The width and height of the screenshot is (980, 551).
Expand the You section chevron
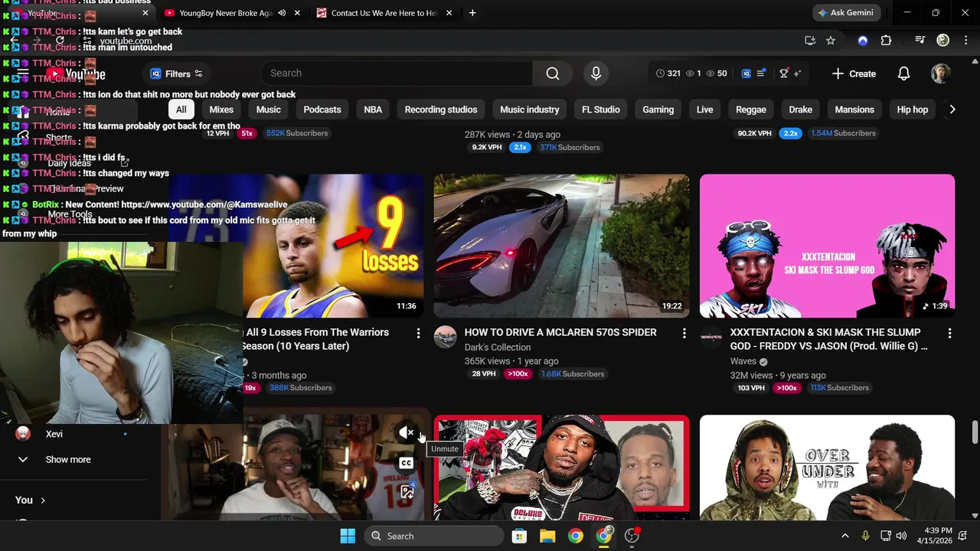coord(43,500)
